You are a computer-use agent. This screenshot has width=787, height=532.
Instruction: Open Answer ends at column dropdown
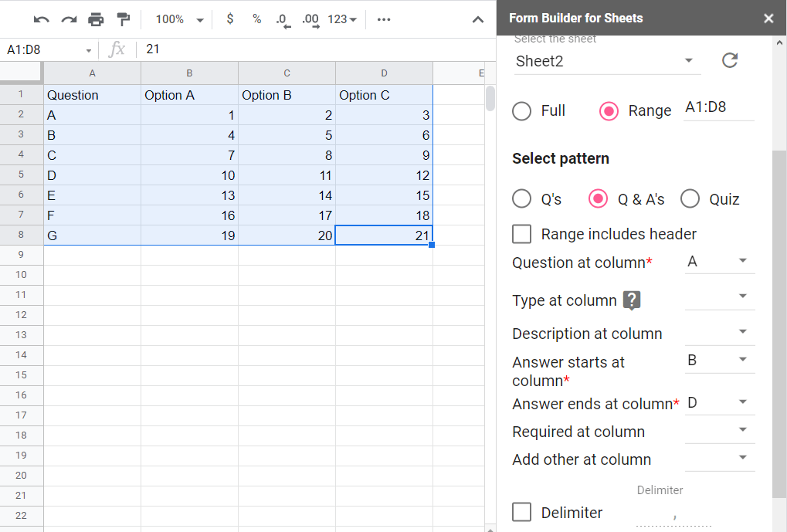coord(720,402)
